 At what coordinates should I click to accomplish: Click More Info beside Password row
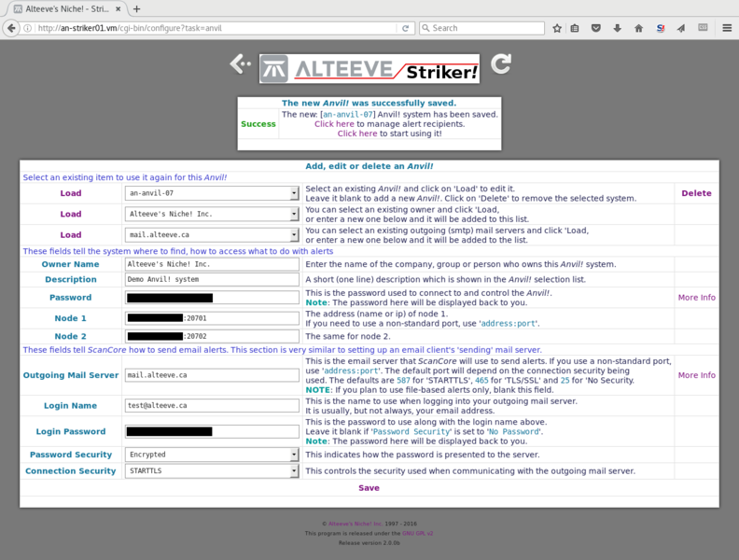697,298
